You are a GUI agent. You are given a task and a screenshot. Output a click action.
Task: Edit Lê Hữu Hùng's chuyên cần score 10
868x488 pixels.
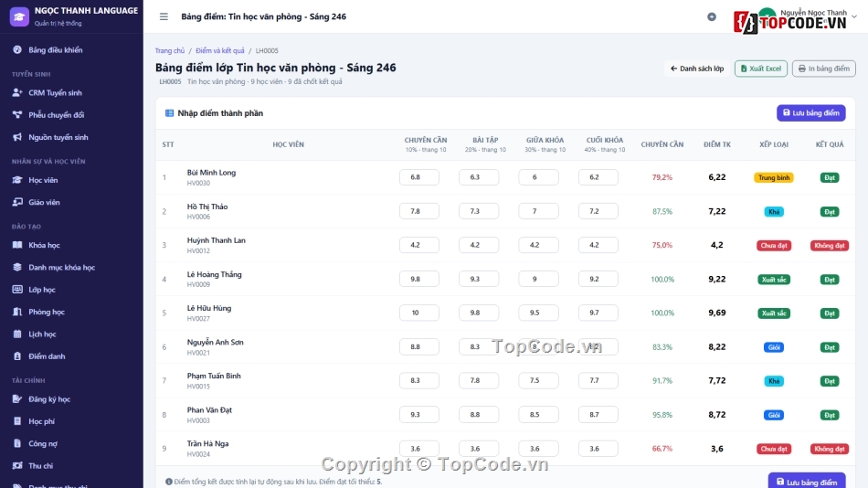pyautogui.click(x=419, y=313)
